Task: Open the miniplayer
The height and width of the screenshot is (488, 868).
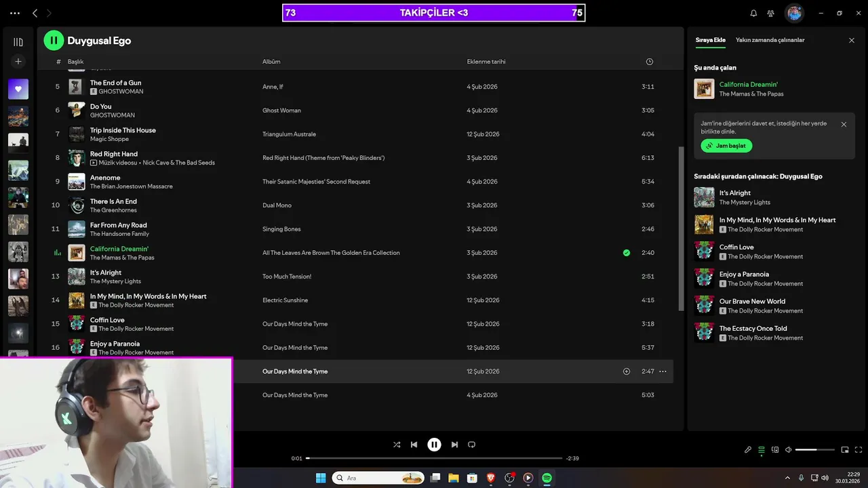Action: (845, 449)
